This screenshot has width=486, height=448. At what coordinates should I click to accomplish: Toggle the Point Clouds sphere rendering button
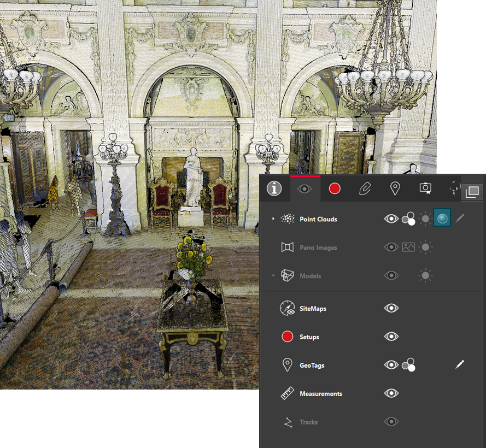442,219
